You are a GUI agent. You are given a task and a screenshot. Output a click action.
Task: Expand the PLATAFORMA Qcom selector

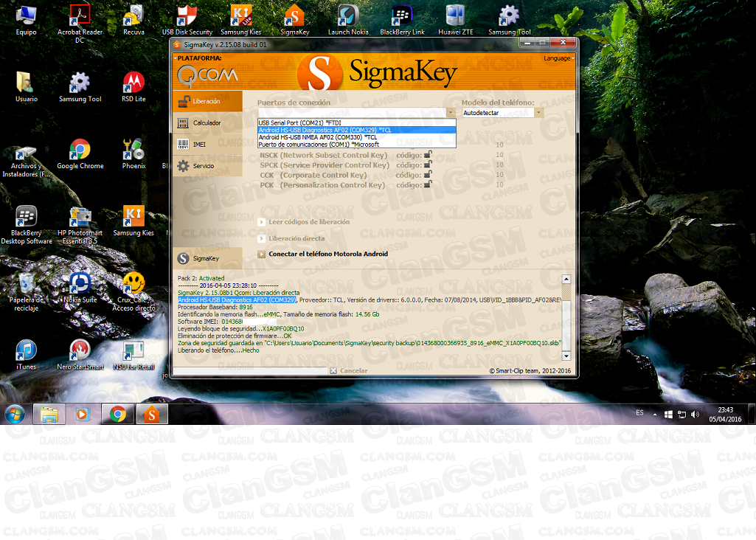click(x=207, y=72)
